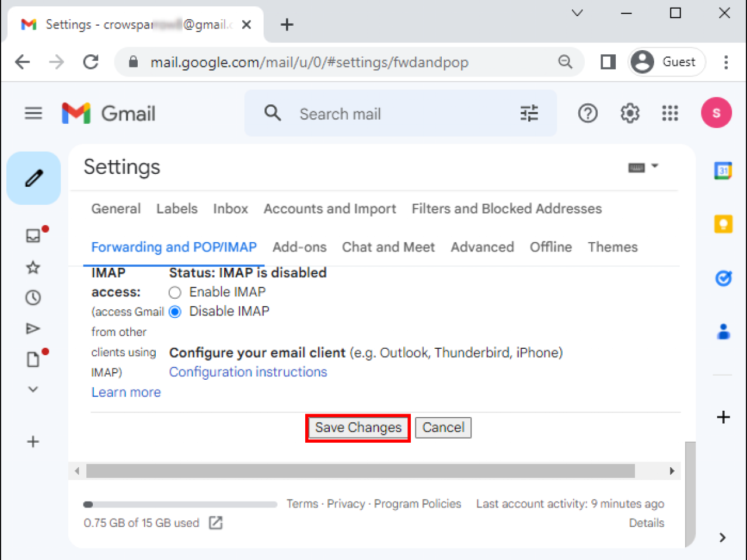Switch to the Inbox settings tab

click(231, 209)
